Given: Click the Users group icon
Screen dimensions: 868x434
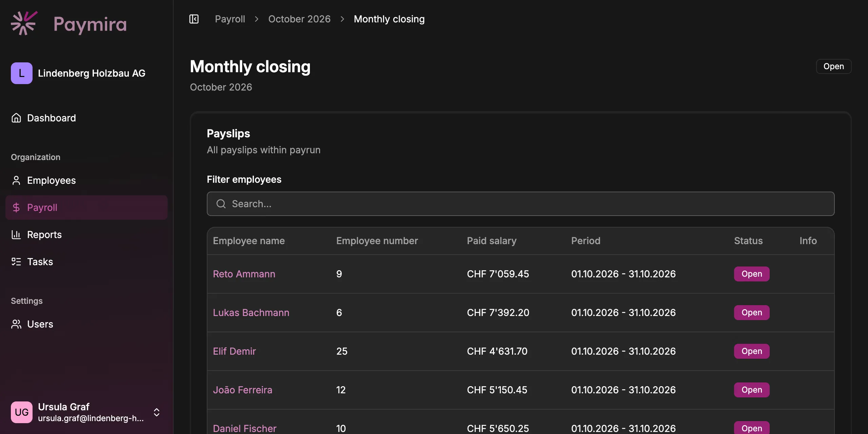Looking at the screenshot, I should coord(16,324).
